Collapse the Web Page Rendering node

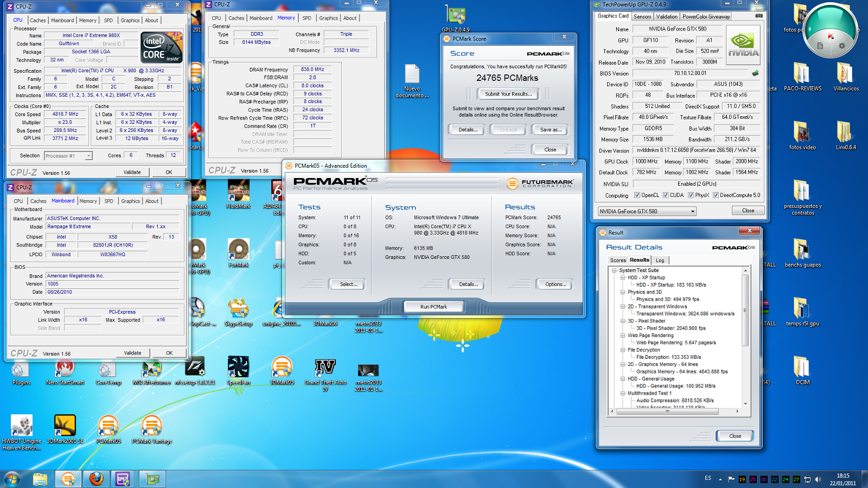click(623, 335)
